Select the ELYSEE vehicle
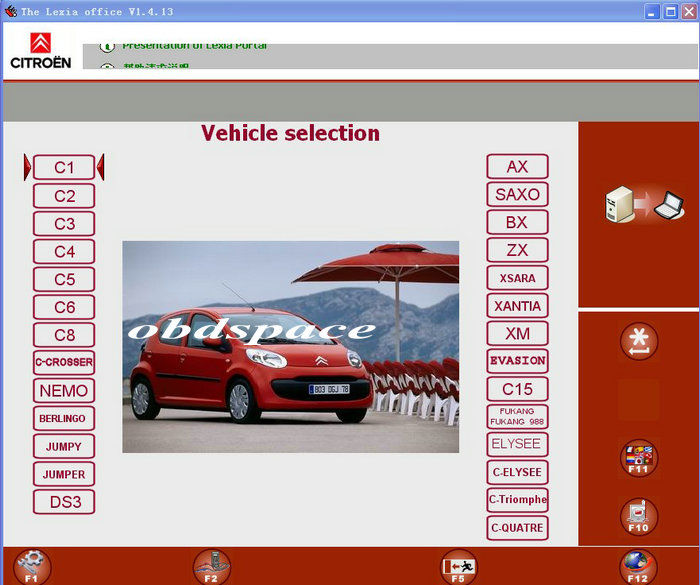The image size is (700, 585). [517, 444]
